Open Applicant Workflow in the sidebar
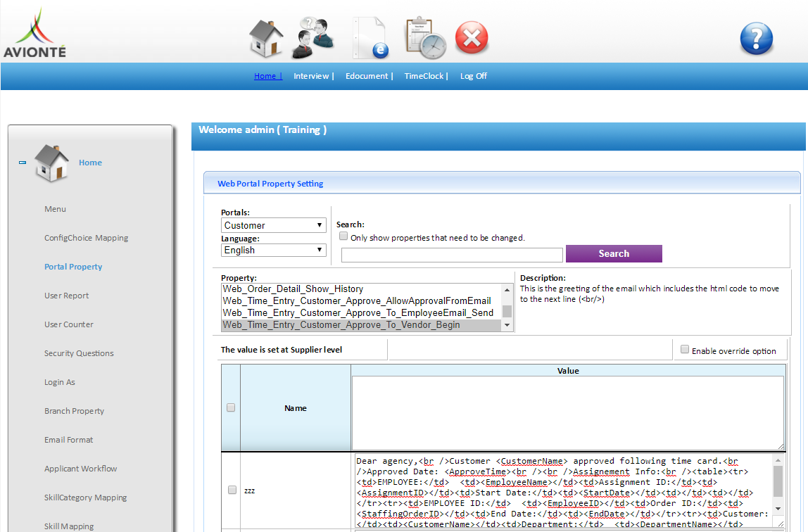Viewport: 808px width, 532px height. (x=80, y=469)
